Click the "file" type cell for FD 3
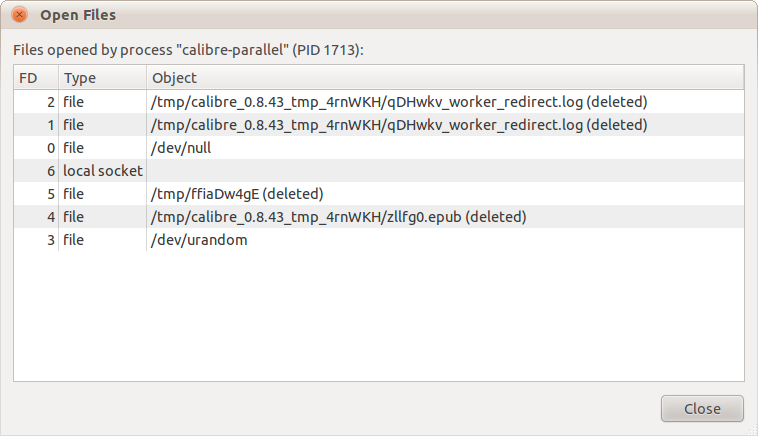This screenshot has width=758, height=436. 75,240
